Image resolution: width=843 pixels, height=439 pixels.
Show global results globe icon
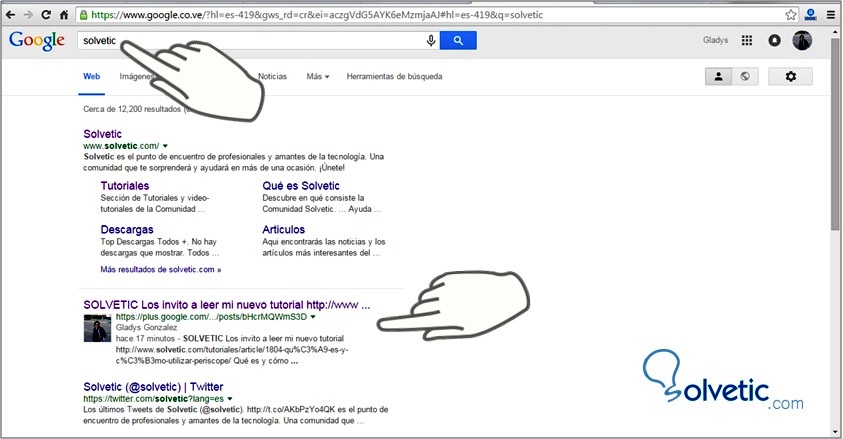pos(745,76)
